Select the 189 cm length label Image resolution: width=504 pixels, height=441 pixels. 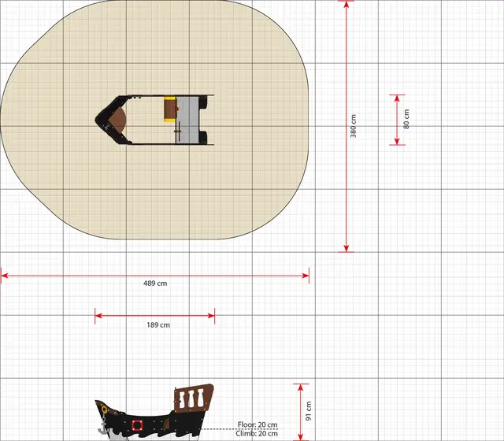pyautogui.click(x=158, y=324)
